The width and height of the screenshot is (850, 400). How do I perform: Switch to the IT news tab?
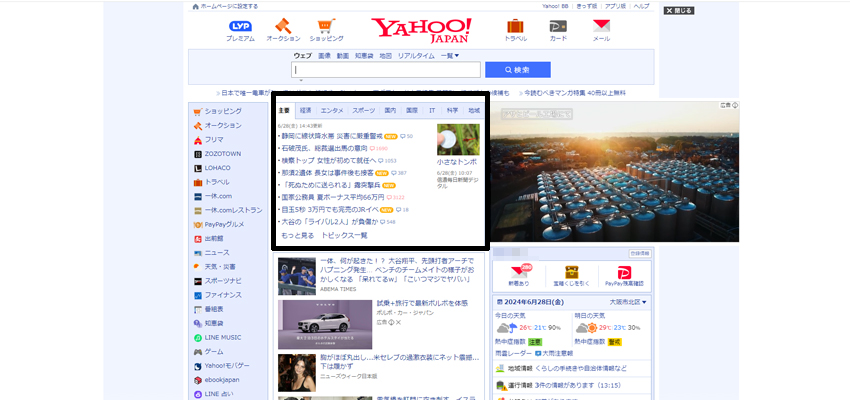[x=432, y=111]
